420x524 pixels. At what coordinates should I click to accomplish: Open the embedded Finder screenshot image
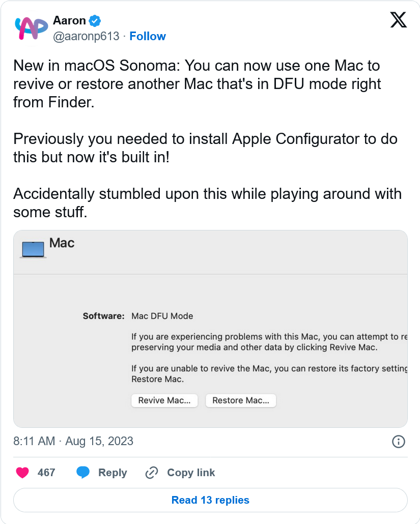coord(210,329)
